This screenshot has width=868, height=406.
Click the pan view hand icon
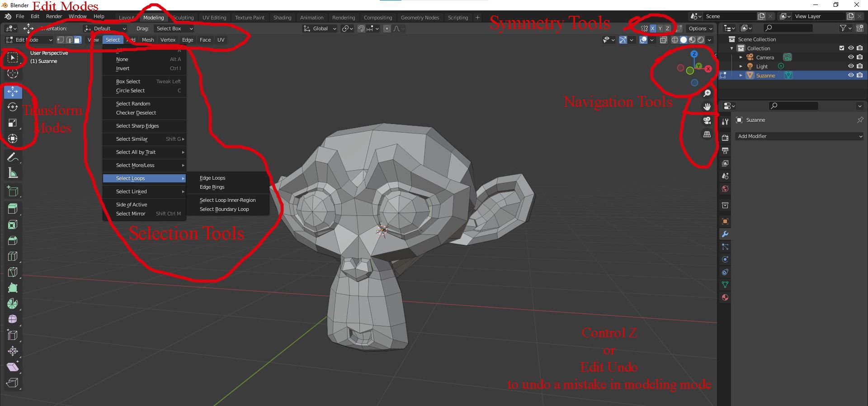coord(707,107)
